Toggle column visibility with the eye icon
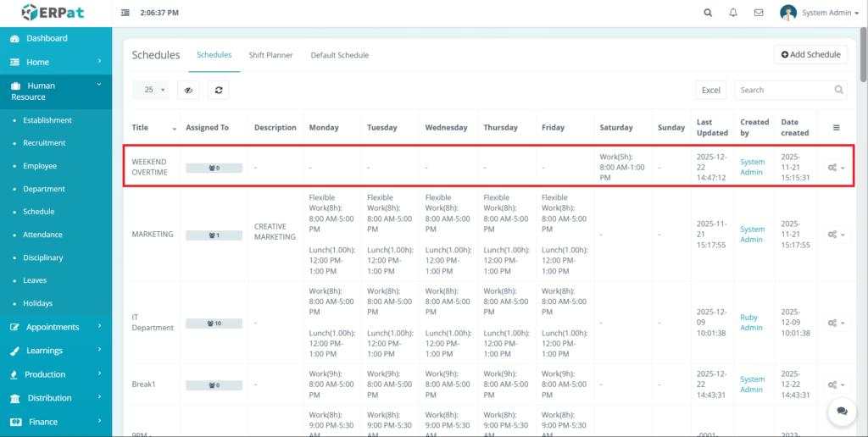The image size is (868, 437). pyautogui.click(x=188, y=90)
